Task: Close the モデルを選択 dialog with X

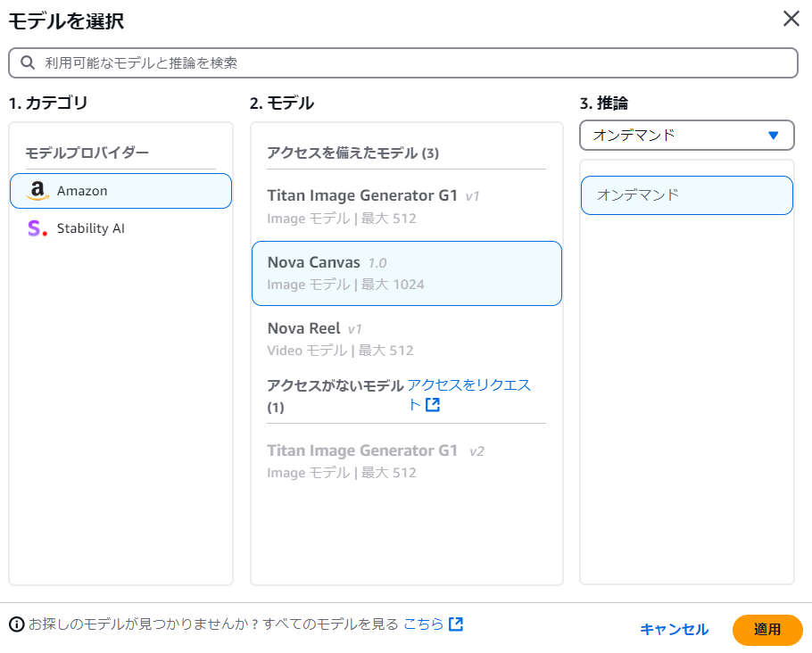Action: tap(791, 19)
